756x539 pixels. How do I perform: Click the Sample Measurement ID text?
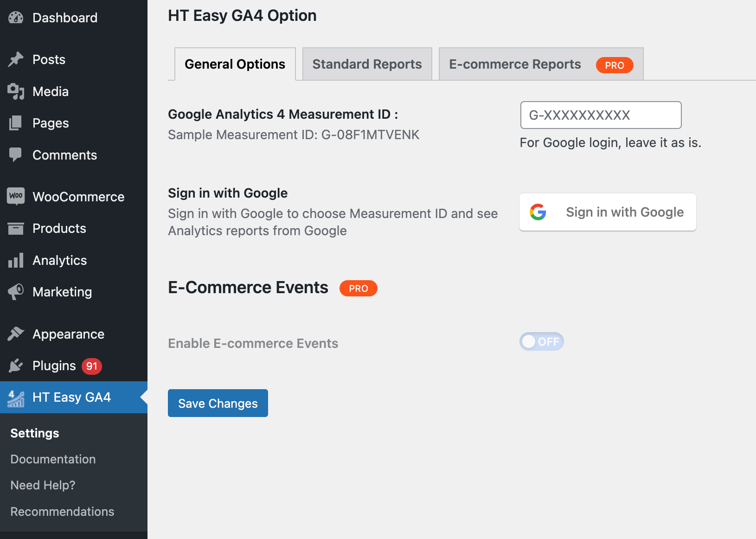[294, 135]
